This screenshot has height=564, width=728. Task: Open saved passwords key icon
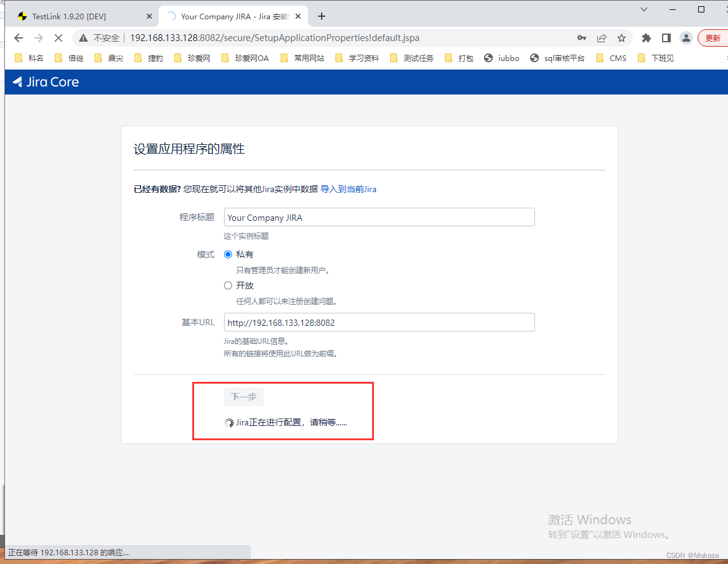pyautogui.click(x=582, y=38)
